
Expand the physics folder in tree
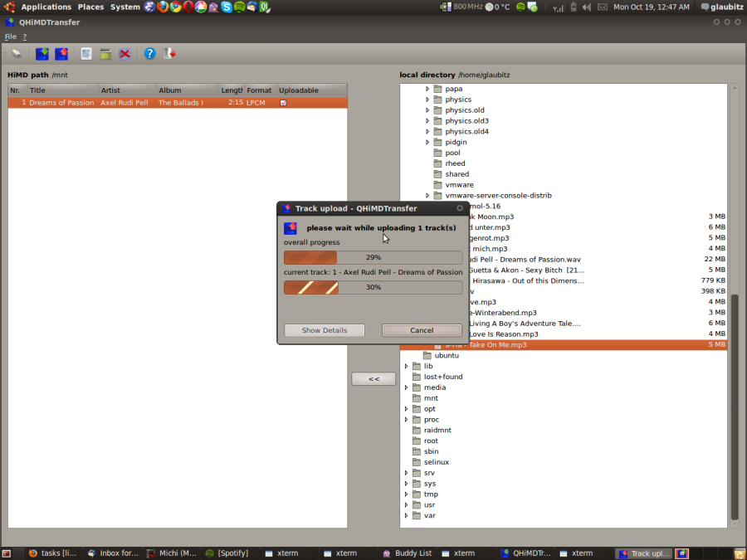[x=428, y=100]
